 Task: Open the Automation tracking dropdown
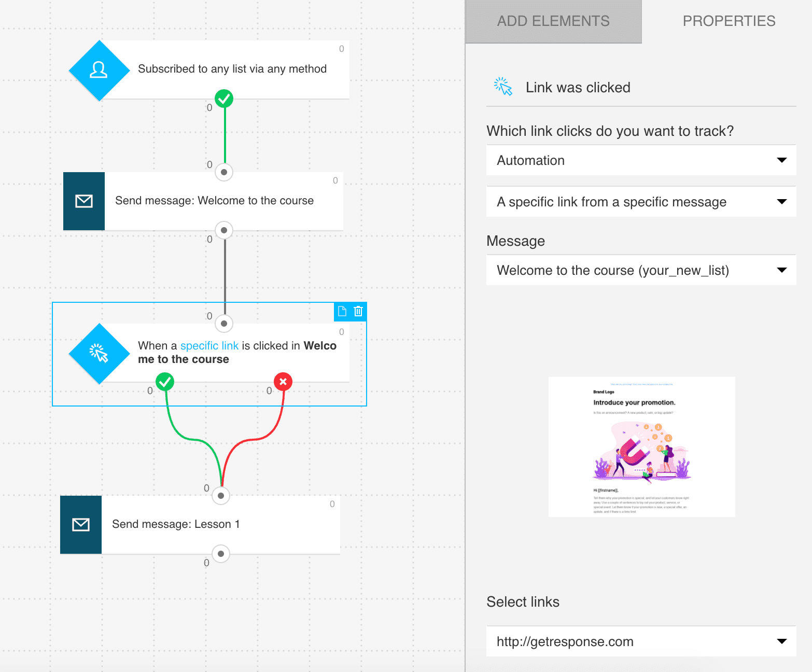coord(641,160)
